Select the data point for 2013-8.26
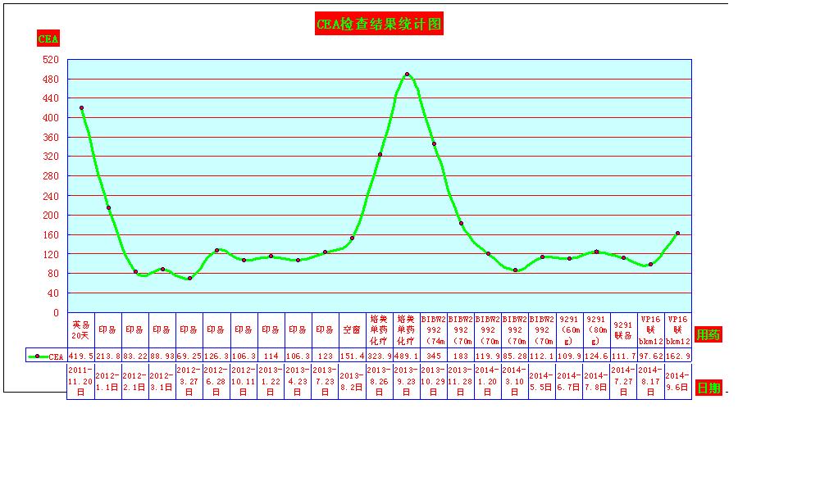820x504 pixels. [x=380, y=154]
